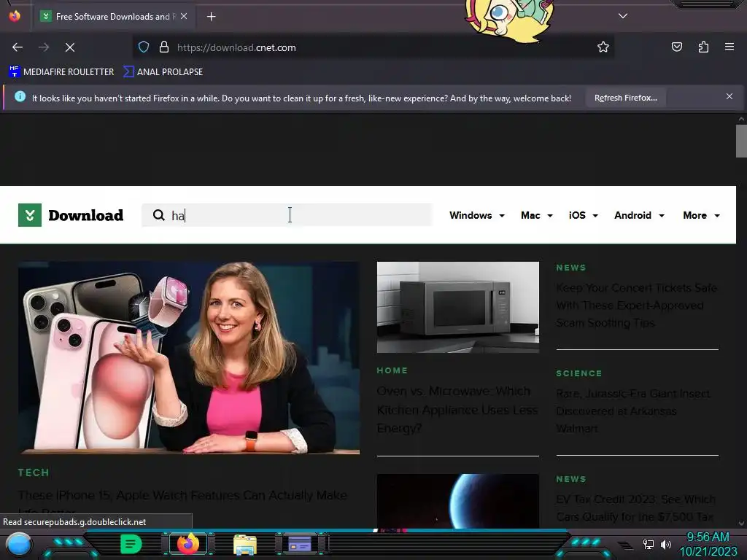Click the info icon in notification bar
Screen dimensions: 747x560
tap(20, 97)
